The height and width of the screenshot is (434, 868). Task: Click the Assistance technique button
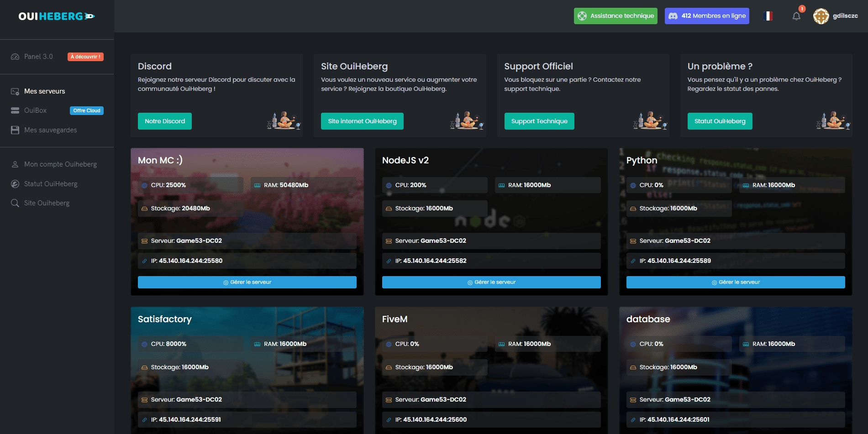pyautogui.click(x=615, y=16)
